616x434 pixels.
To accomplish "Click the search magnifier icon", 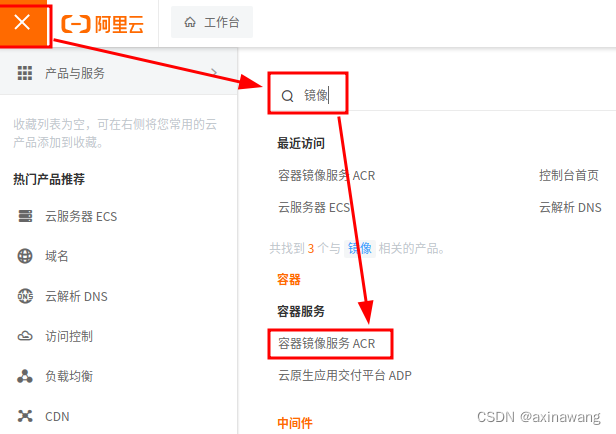I will pos(288,95).
